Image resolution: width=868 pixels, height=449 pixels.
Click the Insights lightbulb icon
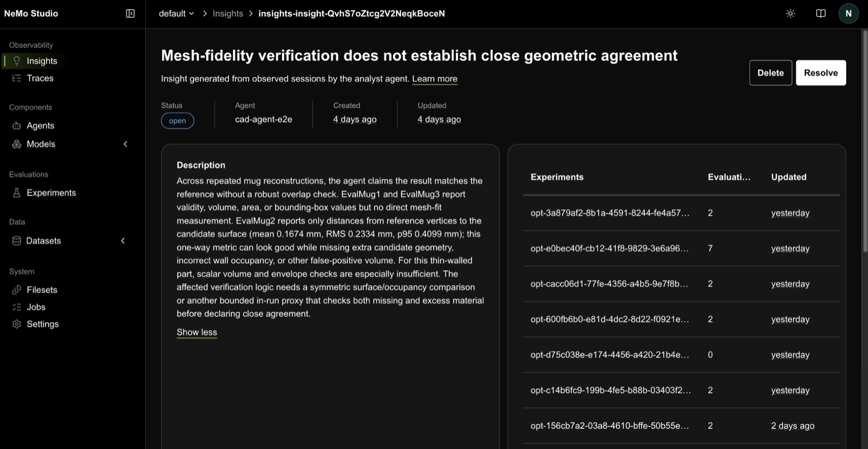(x=17, y=61)
